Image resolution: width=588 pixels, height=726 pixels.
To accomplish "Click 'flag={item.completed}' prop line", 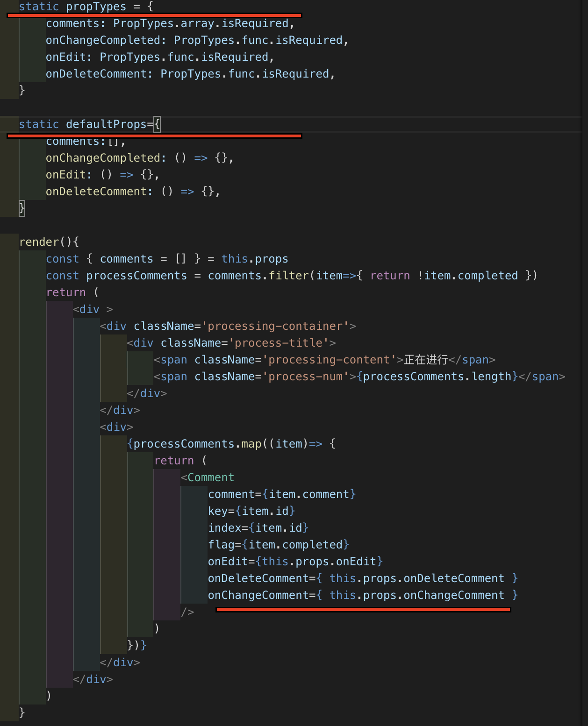I will point(279,545).
